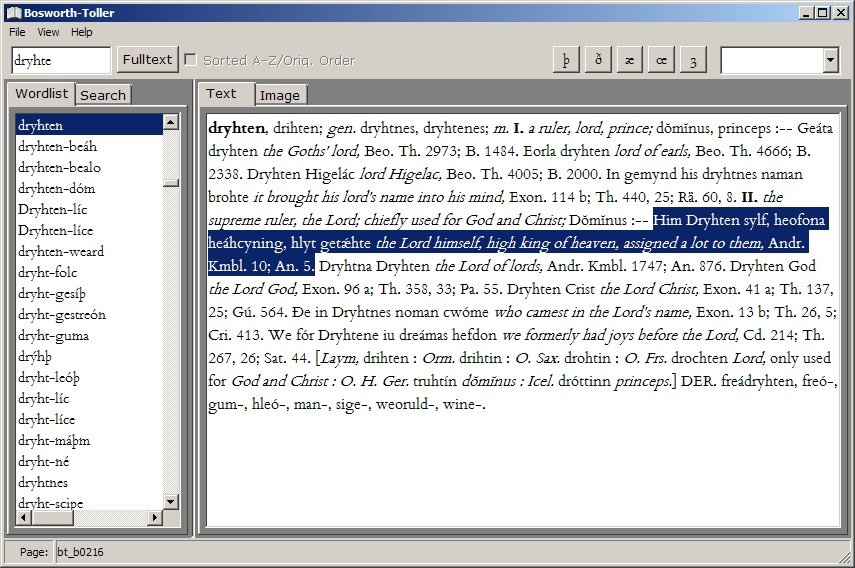Click the Fulltext button
855x568 pixels.
click(147, 59)
